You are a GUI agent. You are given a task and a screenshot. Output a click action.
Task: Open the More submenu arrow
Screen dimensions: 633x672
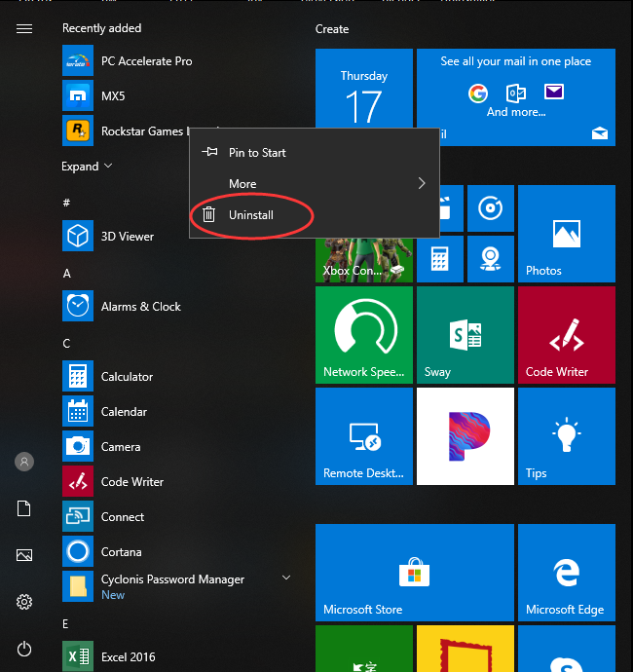(422, 183)
